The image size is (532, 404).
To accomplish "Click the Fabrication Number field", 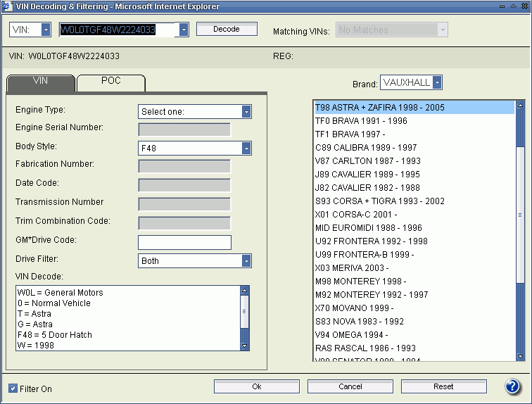I will coord(184,166).
